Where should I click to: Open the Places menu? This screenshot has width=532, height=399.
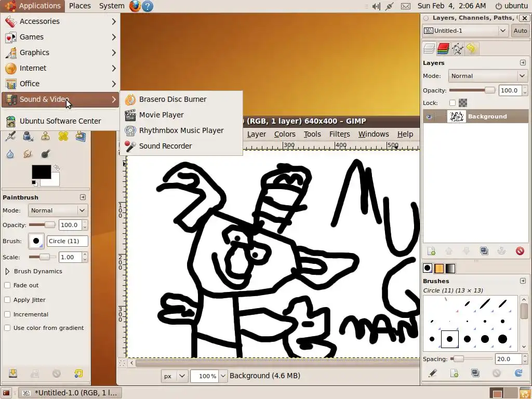pos(79,6)
